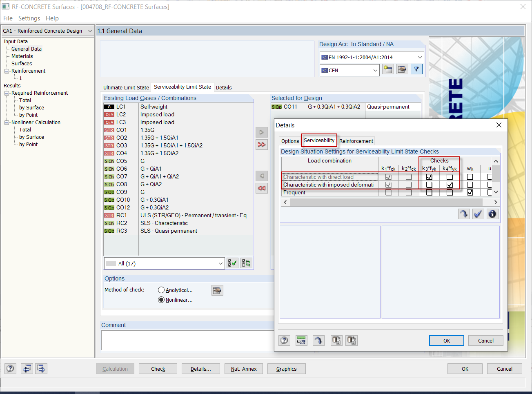
Task: Switch to the Reinforcement tab in Details
Action: point(356,140)
